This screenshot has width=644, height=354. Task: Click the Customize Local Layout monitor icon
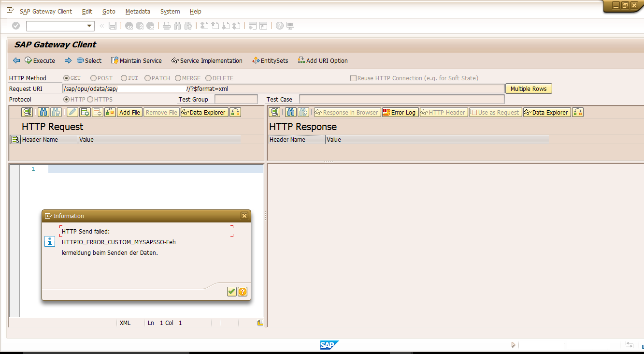coord(290,26)
